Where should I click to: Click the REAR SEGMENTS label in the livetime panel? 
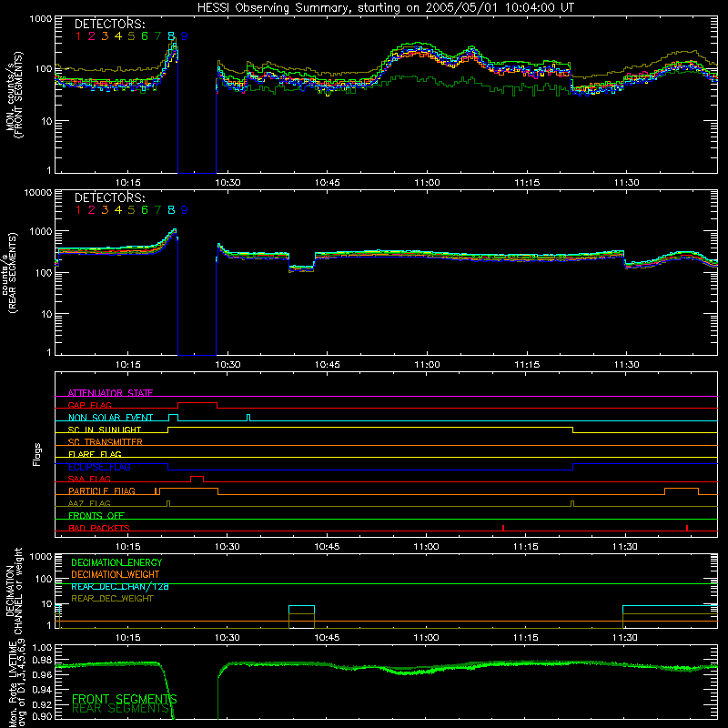pyautogui.click(x=121, y=708)
